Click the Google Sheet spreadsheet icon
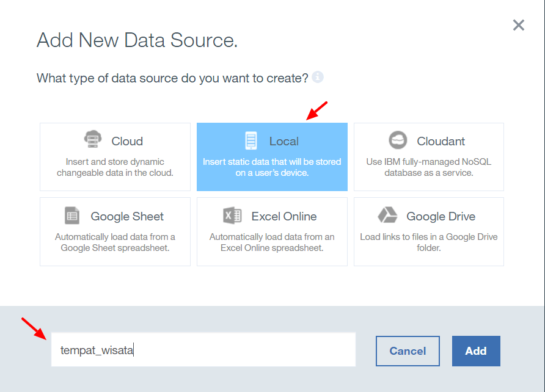The image size is (545, 392). [x=72, y=216]
